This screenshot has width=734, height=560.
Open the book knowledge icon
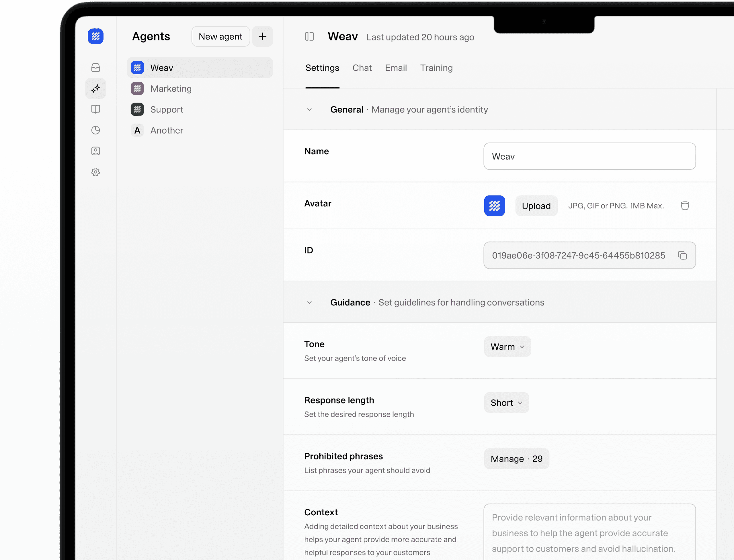coord(95,109)
